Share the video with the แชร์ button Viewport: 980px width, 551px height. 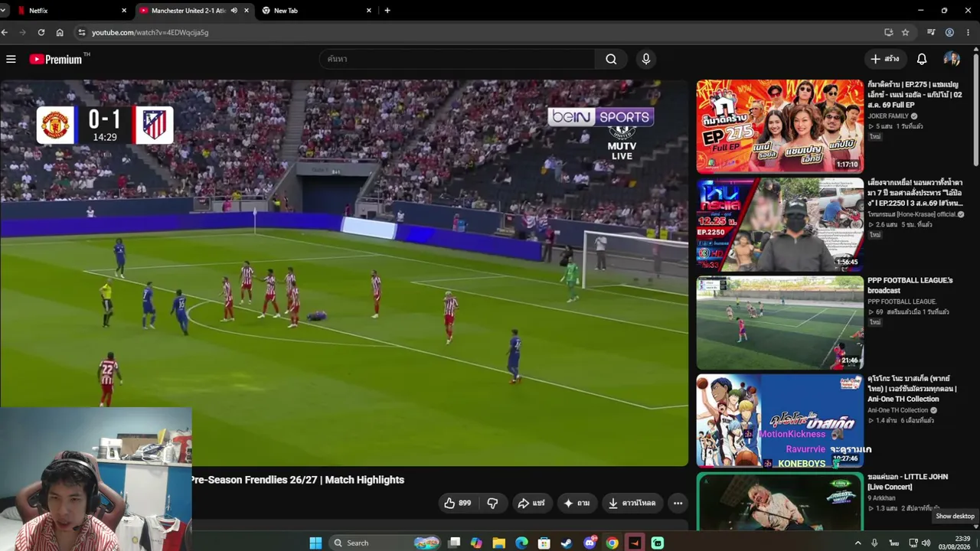531,503
